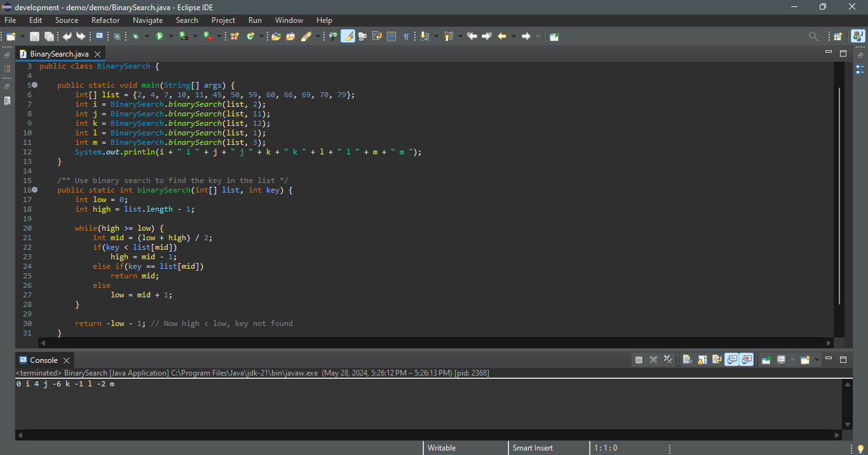This screenshot has height=455, width=868.
Task: Toggle Mark Occurrences highlighter in toolbar
Action: [348, 36]
